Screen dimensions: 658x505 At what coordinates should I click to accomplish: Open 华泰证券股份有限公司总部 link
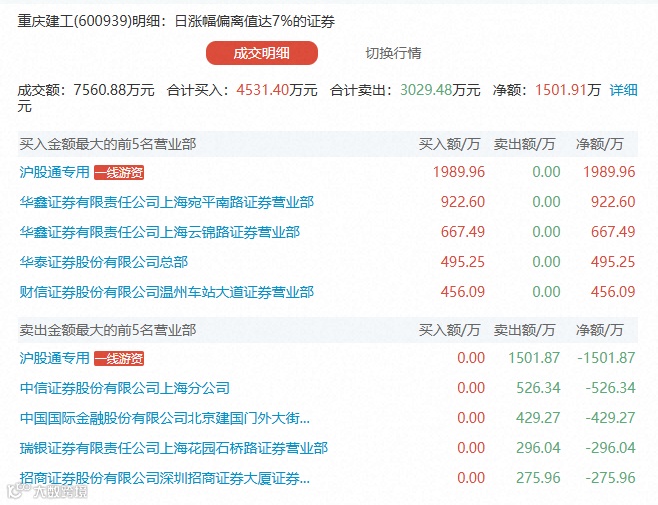104,262
